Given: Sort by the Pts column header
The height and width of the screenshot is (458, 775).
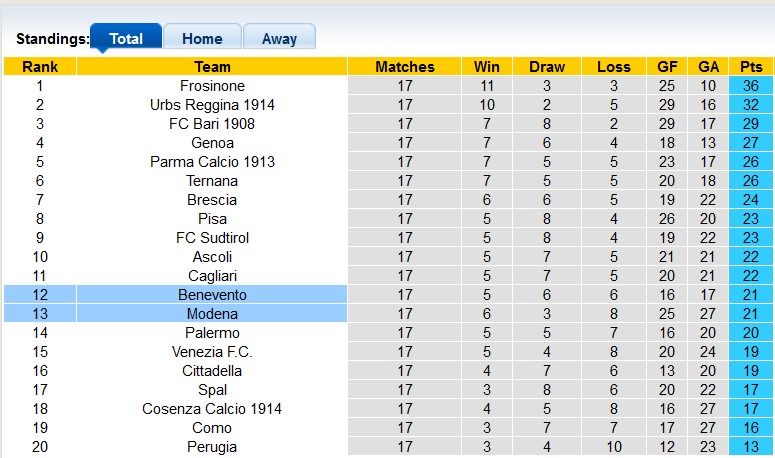Looking at the screenshot, I should coord(751,67).
